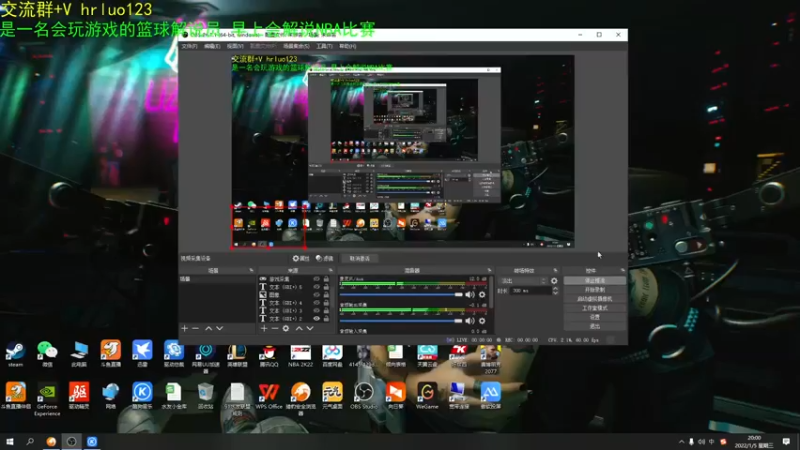Expand hidden system tray icons chevron

click(681, 442)
